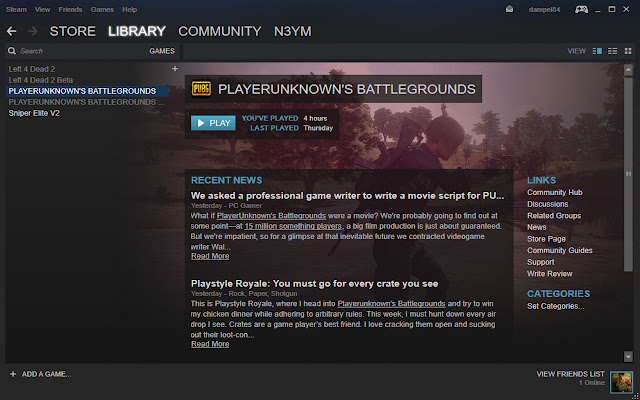Open the N3YM profile tab
640x400 pixels.
(293, 31)
